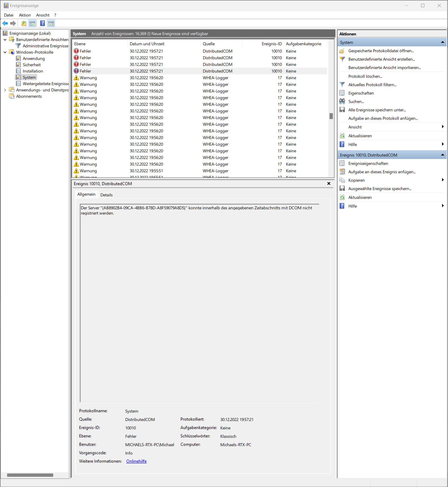Toggle the action pane toolbar icon

click(x=51, y=24)
